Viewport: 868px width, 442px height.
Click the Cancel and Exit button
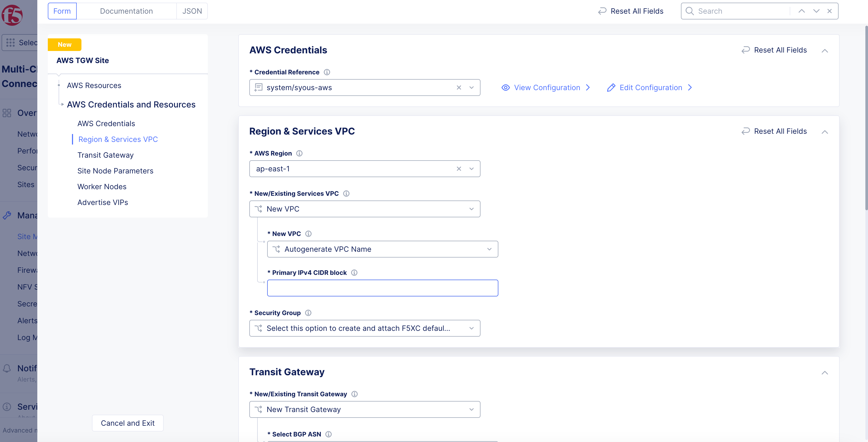click(127, 423)
